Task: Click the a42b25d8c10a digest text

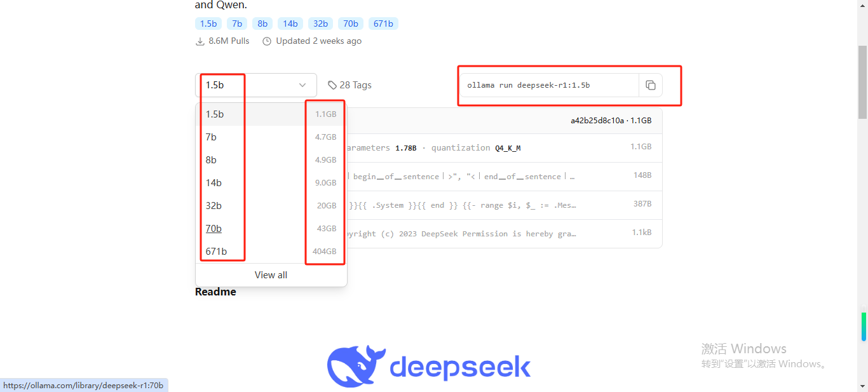Action: pyautogui.click(x=597, y=121)
